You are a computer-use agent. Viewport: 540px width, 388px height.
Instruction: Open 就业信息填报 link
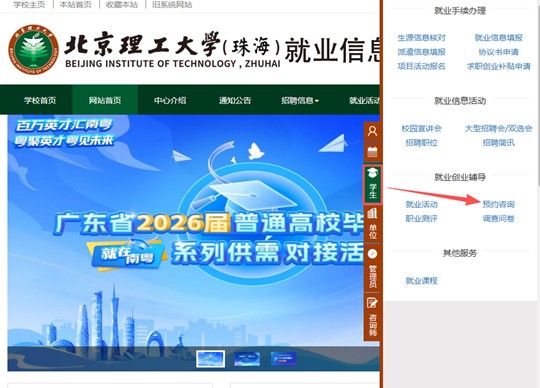[x=498, y=38]
